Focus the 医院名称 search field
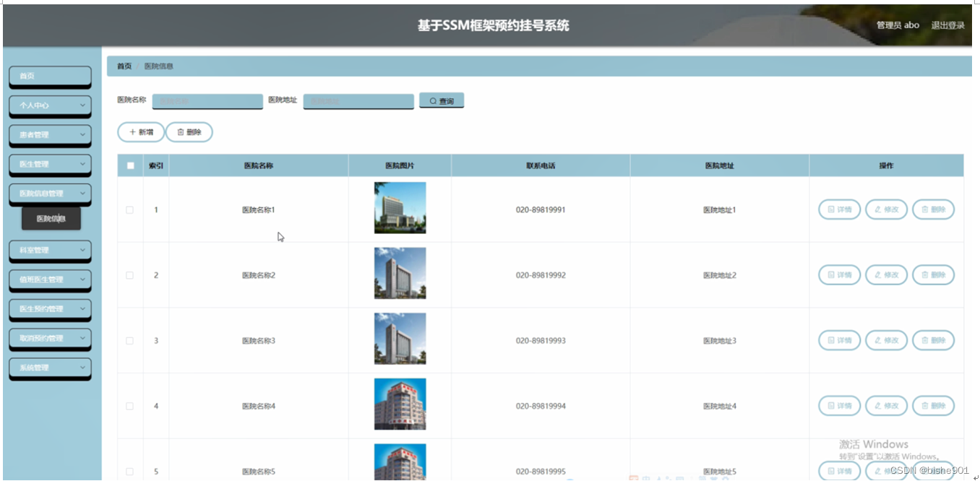Viewport: 980px width, 481px height. pyautogui.click(x=207, y=101)
